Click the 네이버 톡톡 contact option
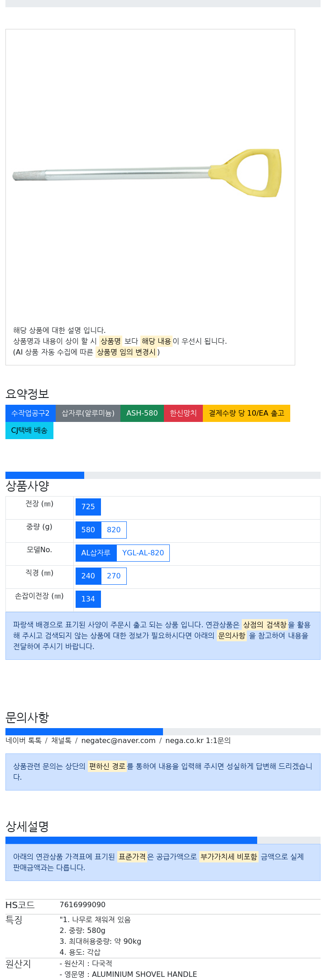 click(24, 741)
